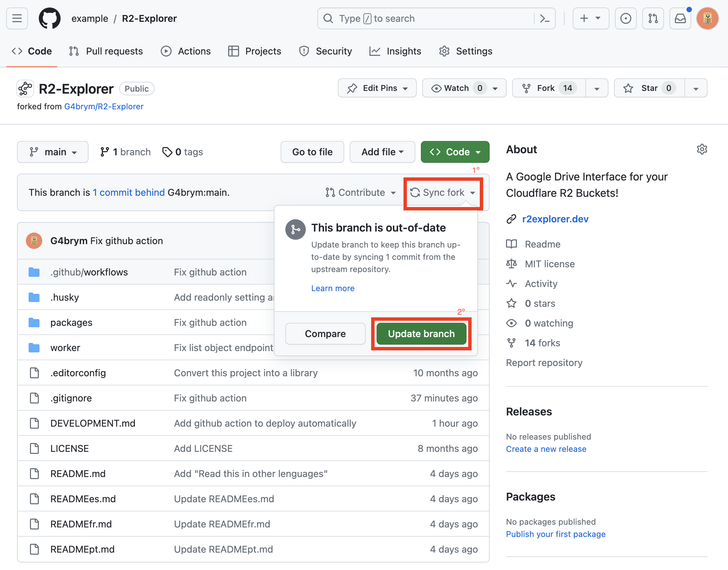Click the scales icon next to MIT license

click(x=511, y=264)
